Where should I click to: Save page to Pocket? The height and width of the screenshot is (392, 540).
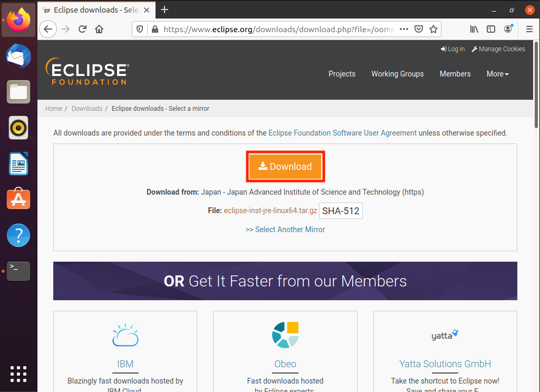coord(418,29)
